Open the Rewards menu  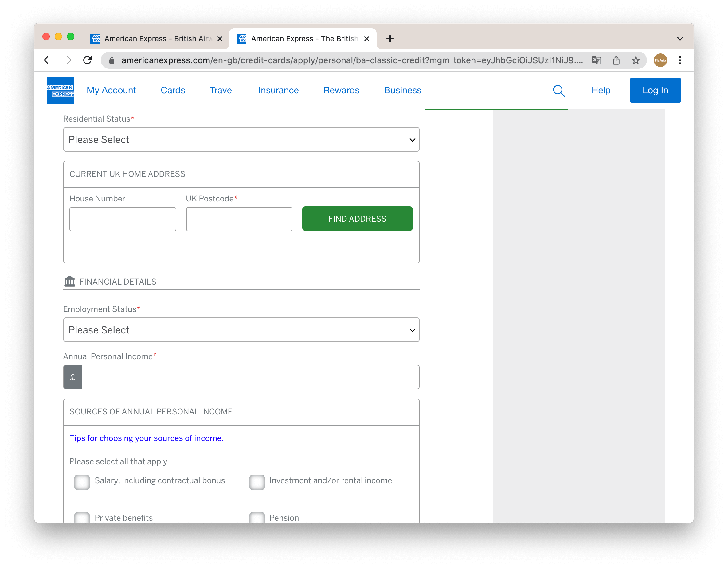341,90
